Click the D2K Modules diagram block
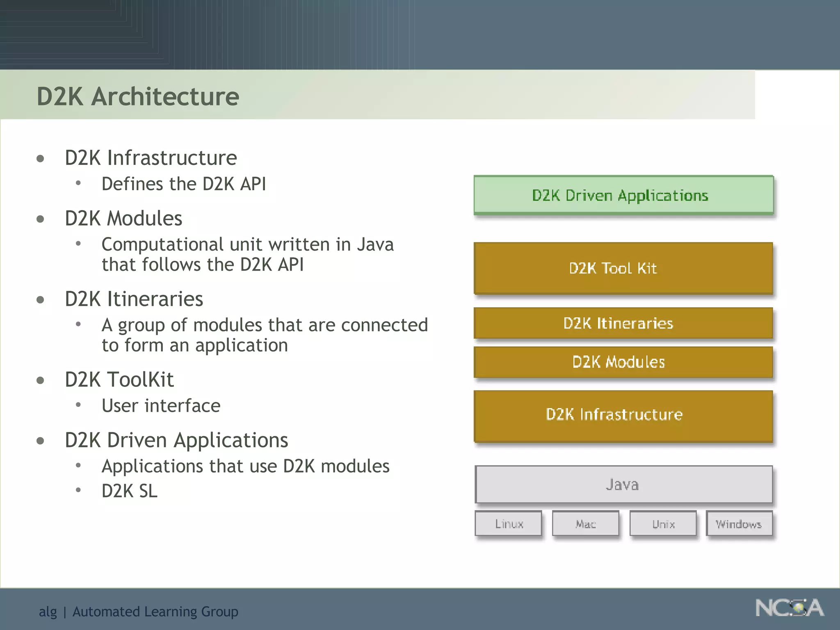Screen dimensions: 840x630 click(623, 362)
